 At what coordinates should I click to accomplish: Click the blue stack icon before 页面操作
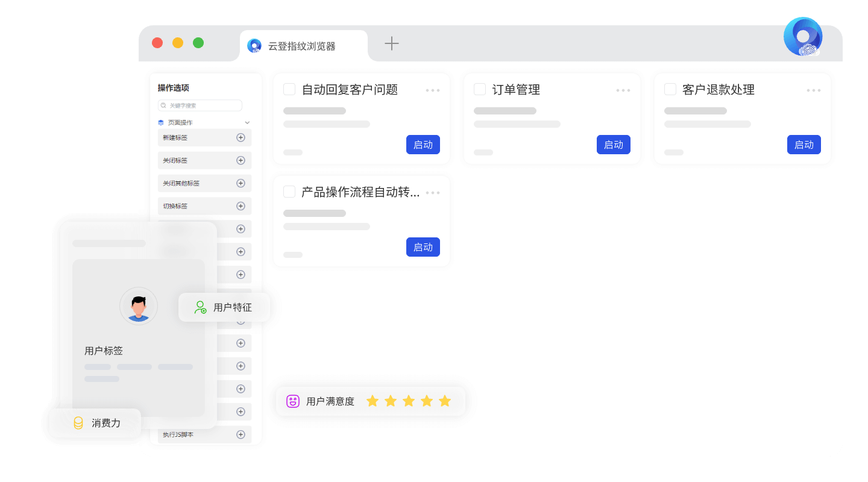tap(160, 122)
